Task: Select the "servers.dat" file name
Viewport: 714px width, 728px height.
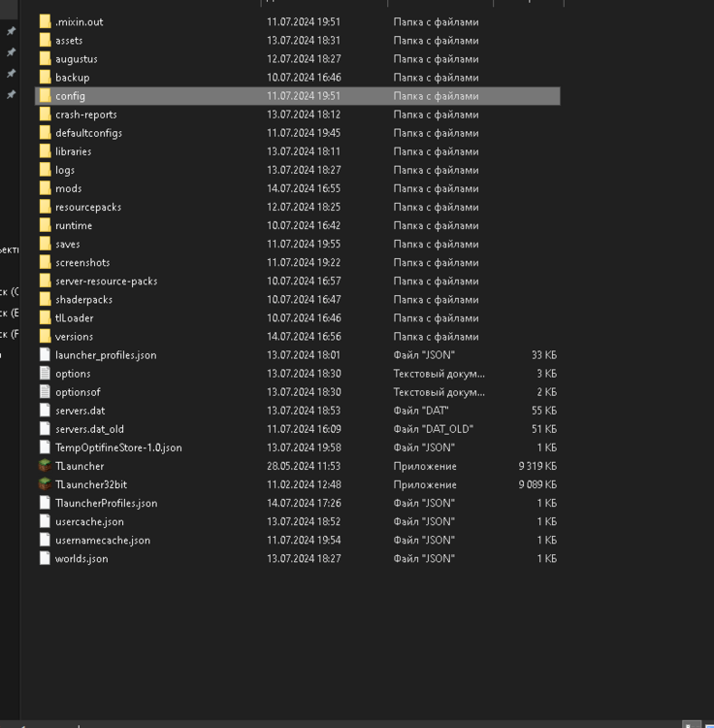Action: (x=80, y=411)
